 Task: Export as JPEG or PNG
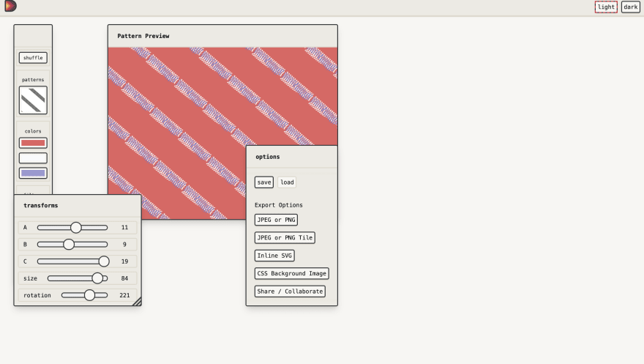coord(276,220)
